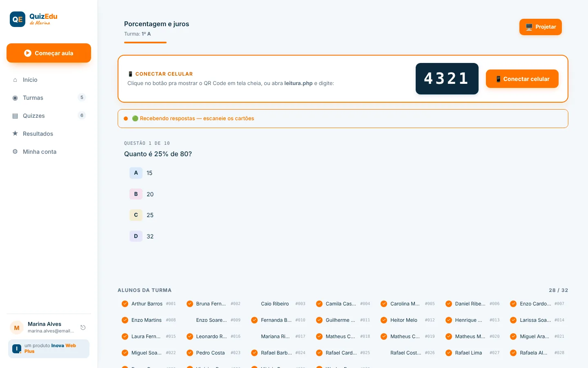Select student #017 Mariana

(278, 337)
